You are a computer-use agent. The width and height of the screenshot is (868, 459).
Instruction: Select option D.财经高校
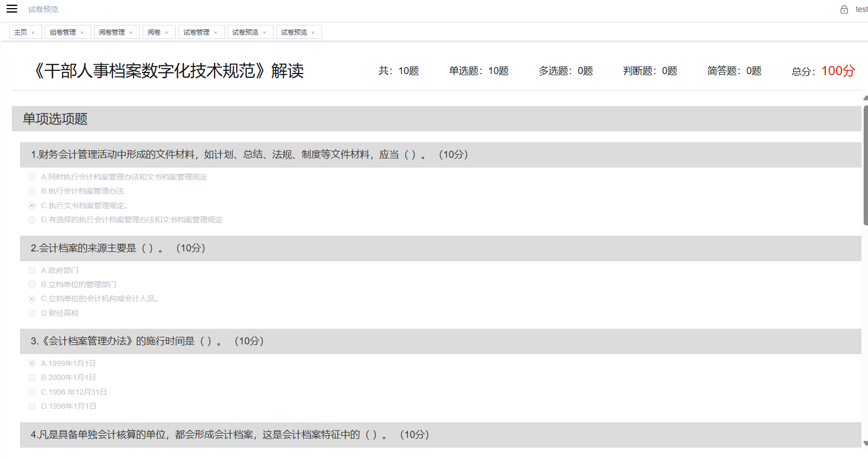[x=32, y=313]
